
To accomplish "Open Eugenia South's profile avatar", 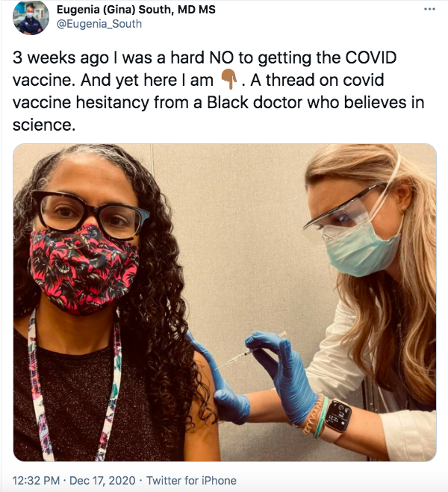I will (x=31, y=17).
